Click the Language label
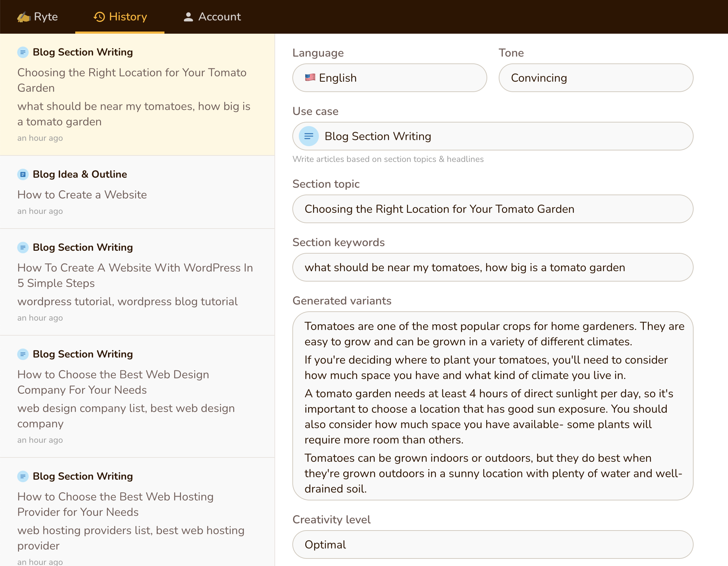Viewport: 728px width, 566px height. [318, 53]
